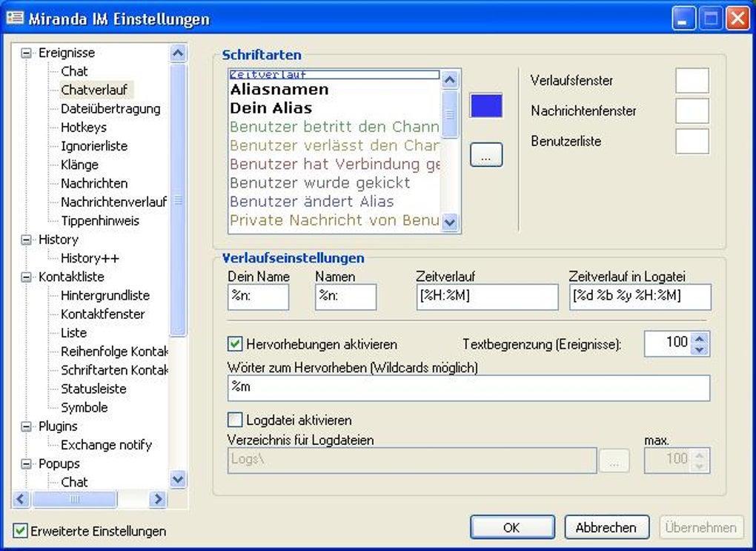The image size is (756, 551).
Task: Open the Dateiübertragung settings
Action: [110, 108]
